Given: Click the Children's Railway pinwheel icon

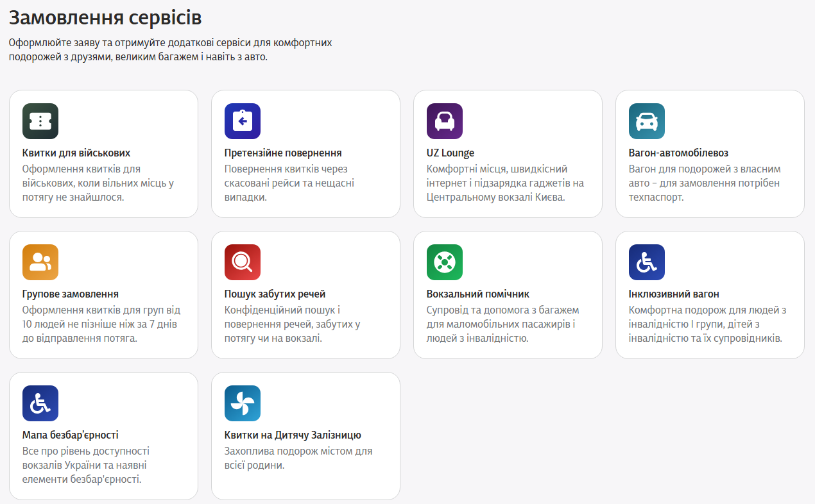Looking at the screenshot, I should [243, 403].
